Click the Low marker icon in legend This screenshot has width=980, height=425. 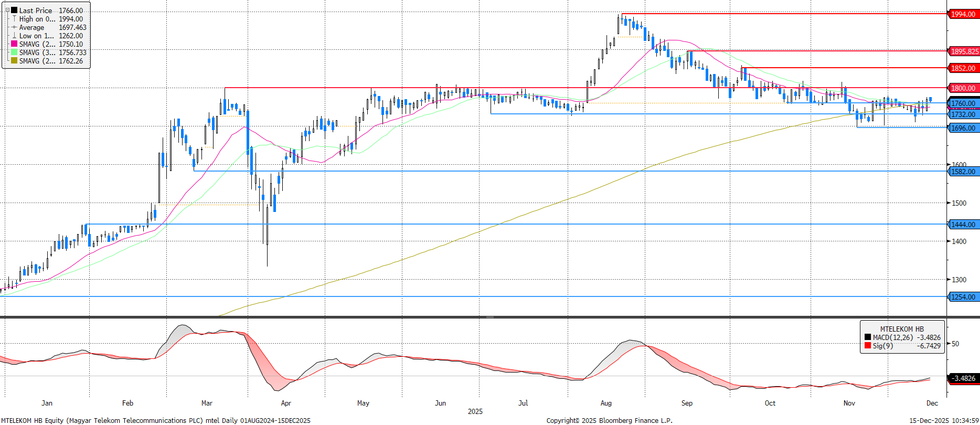click(x=14, y=36)
